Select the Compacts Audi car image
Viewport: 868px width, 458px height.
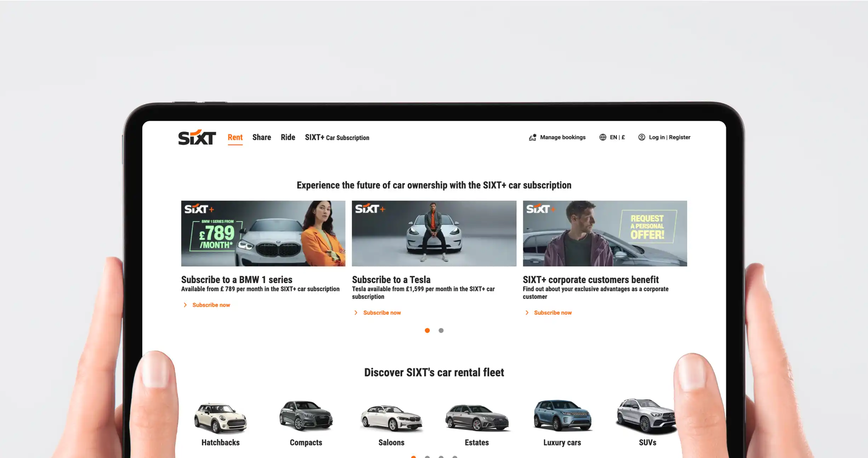pos(306,415)
